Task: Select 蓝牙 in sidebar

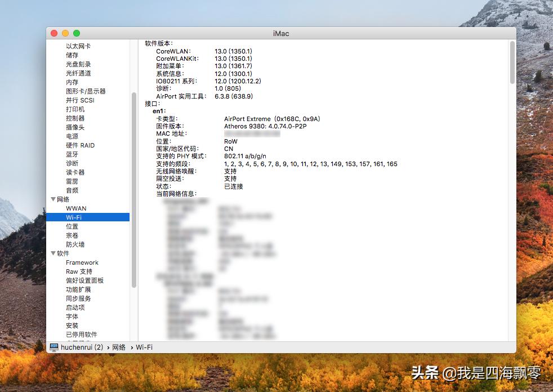Action: click(72, 154)
